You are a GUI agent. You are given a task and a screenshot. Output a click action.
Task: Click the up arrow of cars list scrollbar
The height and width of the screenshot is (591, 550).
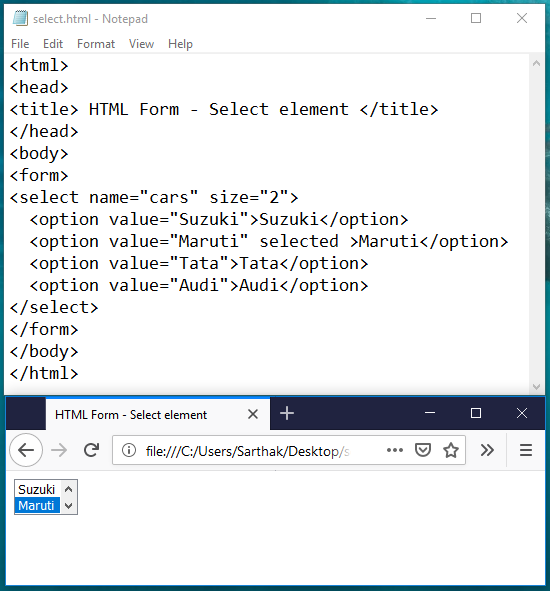coord(69,489)
